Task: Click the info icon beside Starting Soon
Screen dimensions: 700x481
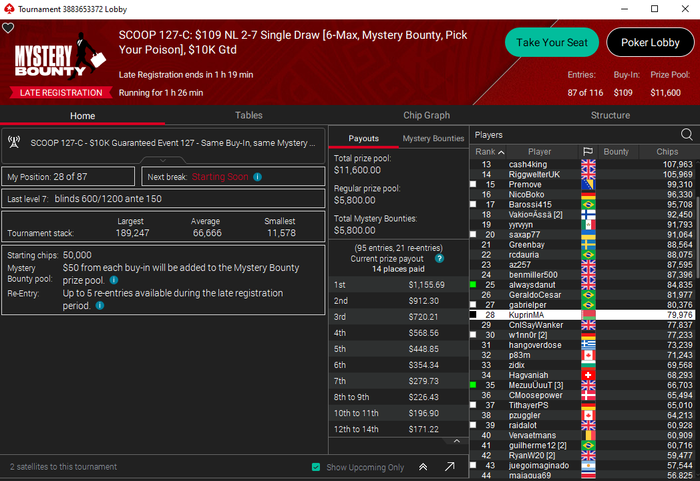Action: coord(258,177)
